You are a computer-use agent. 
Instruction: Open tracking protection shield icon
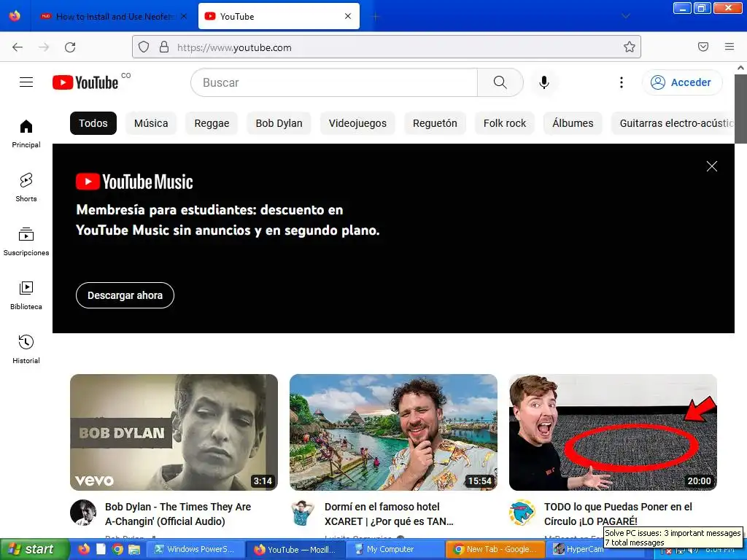pyautogui.click(x=144, y=47)
